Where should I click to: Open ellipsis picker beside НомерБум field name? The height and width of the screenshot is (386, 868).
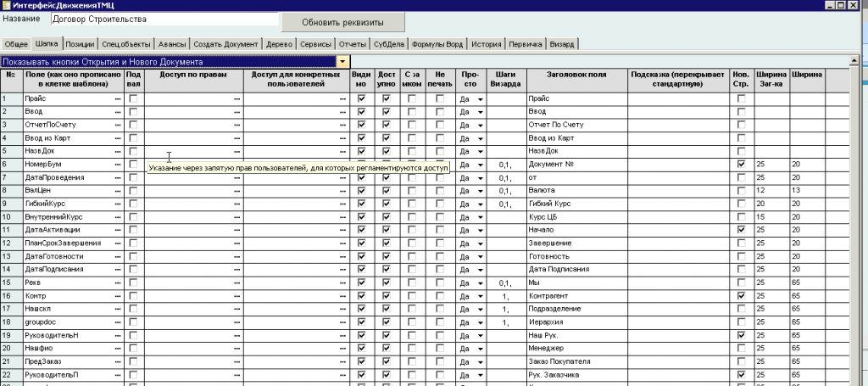117,165
